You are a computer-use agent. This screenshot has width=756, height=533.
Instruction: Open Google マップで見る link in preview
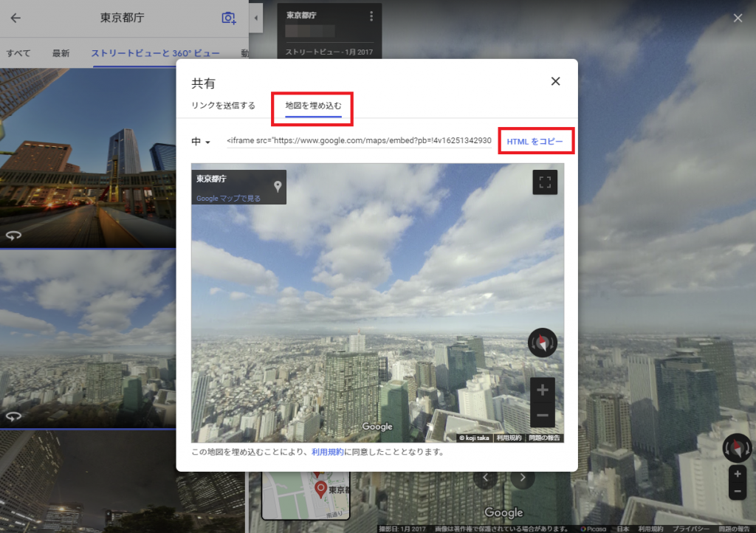coord(228,198)
